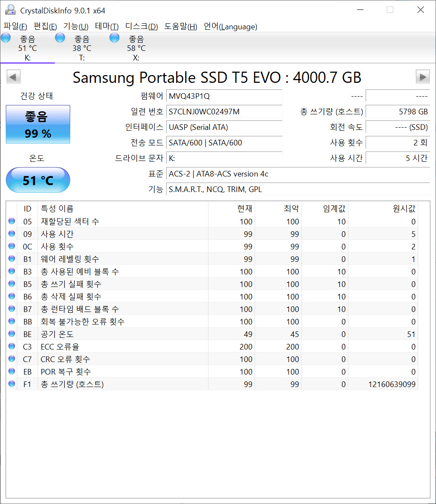This screenshot has width=436, height=504.
Task: Click status orb for attribute BB
Action: 12,321
